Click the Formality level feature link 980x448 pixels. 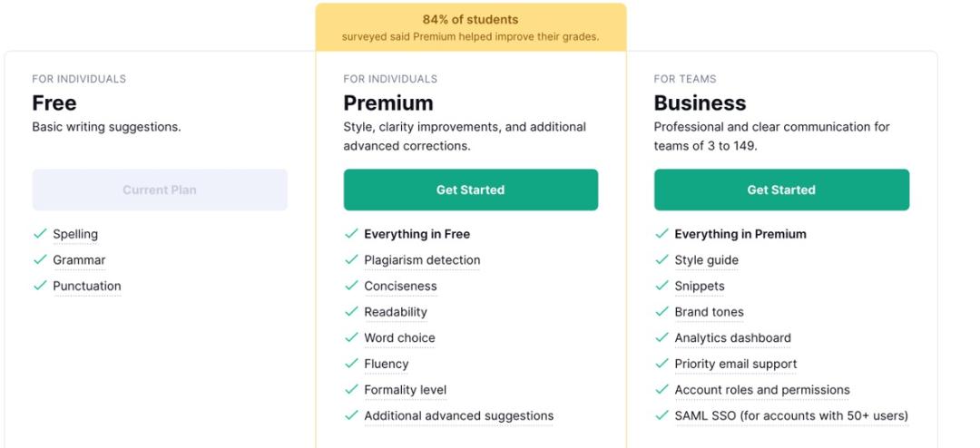(405, 390)
